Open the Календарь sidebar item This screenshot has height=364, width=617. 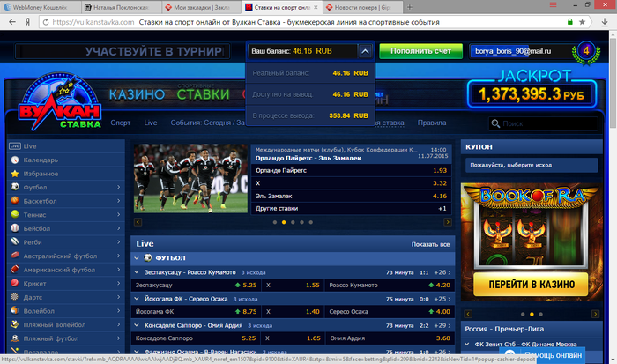click(x=66, y=160)
